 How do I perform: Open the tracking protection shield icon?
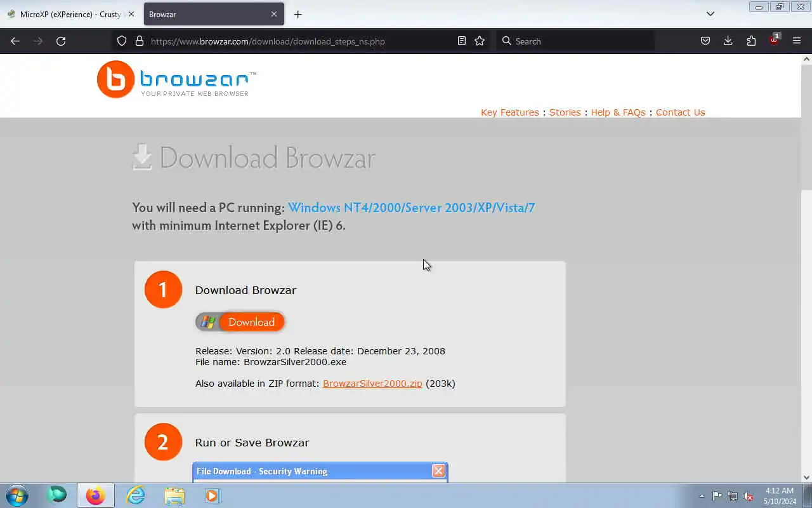(122, 41)
